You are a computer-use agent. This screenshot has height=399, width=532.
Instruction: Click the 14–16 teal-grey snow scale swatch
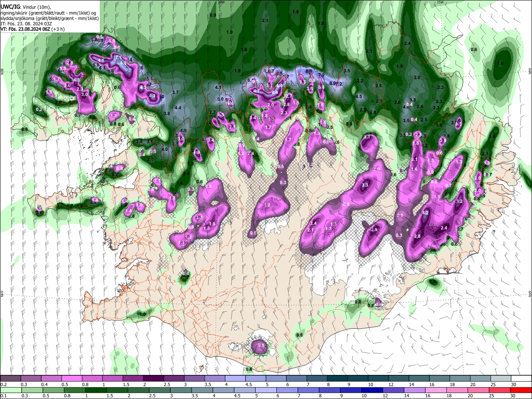coord(419,378)
